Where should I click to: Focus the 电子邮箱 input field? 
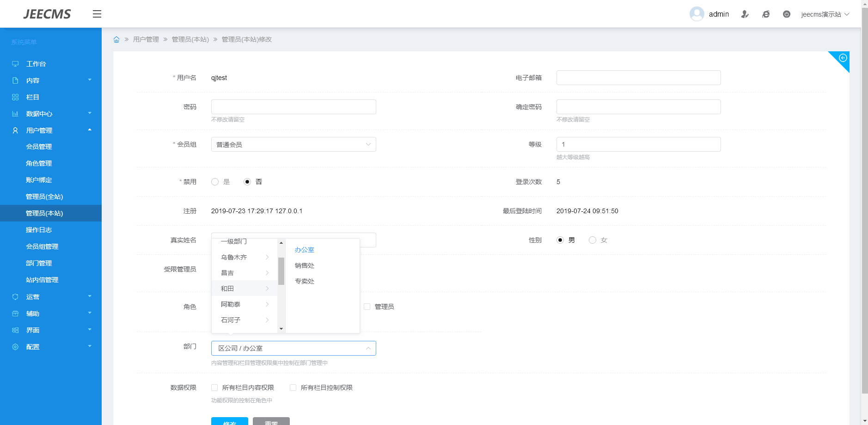coord(638,78)
